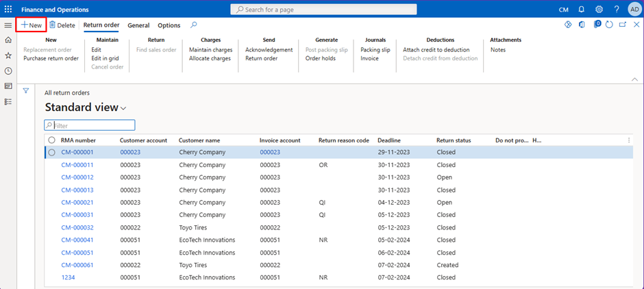
Task: Click the action pane search magnifier icon
Action: pyautogui.click(x=193, y=25)
